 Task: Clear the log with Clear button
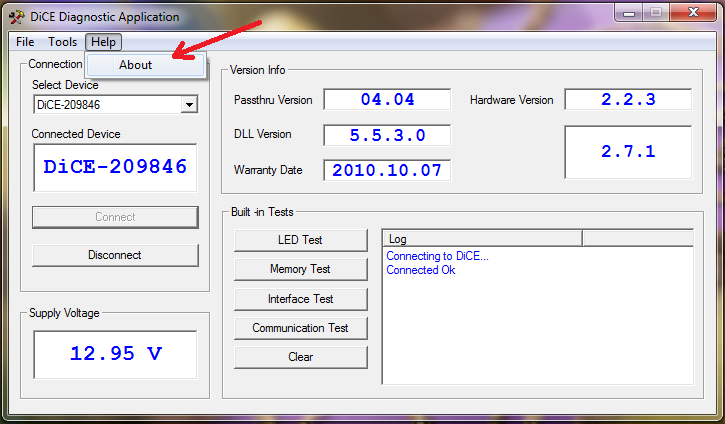pos(301,357)
